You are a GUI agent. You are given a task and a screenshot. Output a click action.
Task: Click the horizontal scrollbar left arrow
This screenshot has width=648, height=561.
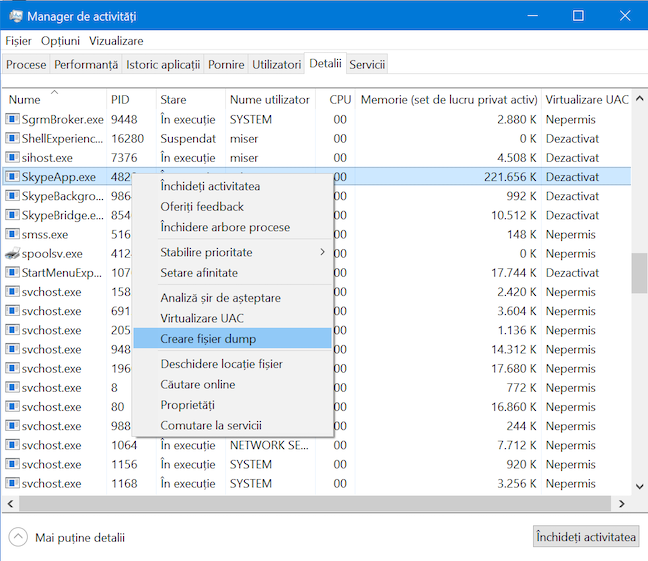click(10, 504)
